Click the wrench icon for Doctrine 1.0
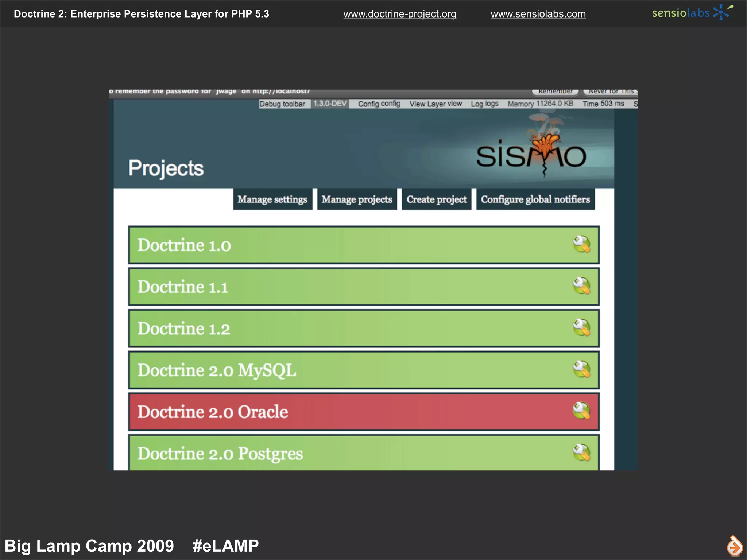747x560 pixels. pos(581,244)
